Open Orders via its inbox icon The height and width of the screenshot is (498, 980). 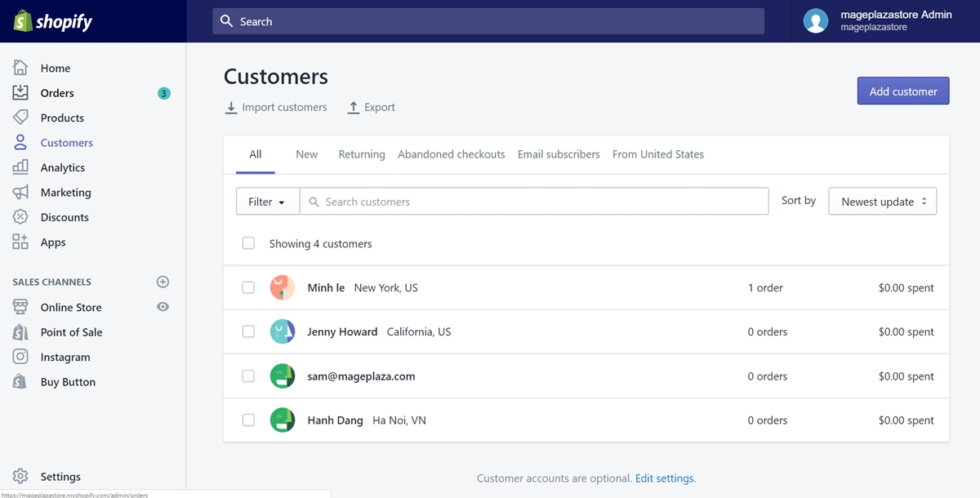20,93
